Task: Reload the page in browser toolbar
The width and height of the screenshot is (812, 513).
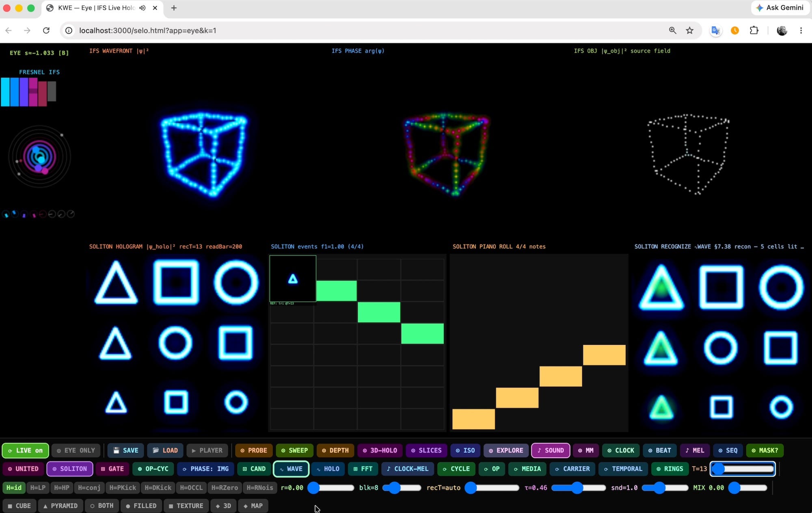Action: pyautogui.click(x=46, y=30)
